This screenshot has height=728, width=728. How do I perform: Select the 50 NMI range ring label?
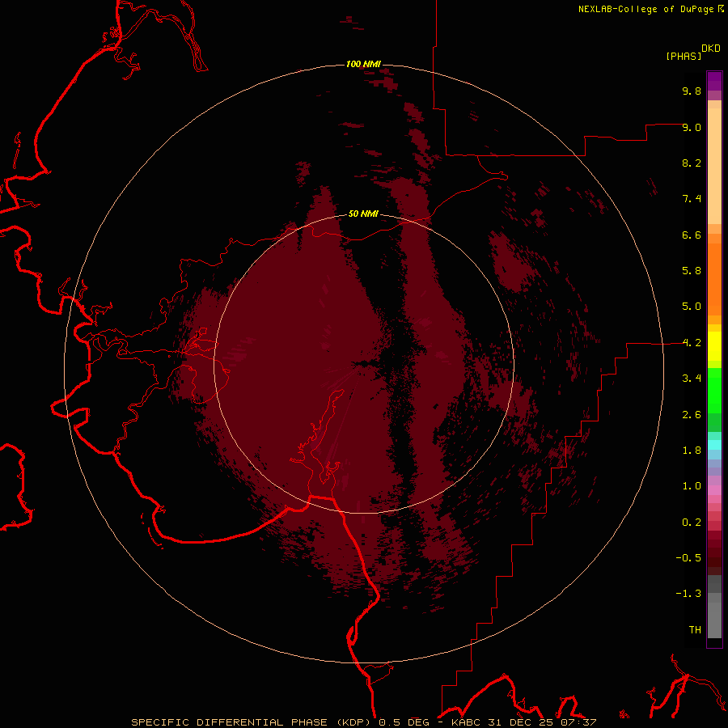(363, 214)
